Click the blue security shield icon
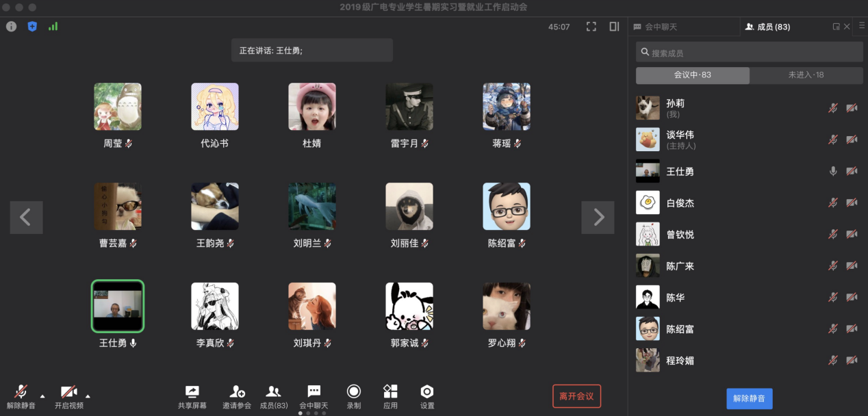 pyautogui.click(x=32, y=27)
